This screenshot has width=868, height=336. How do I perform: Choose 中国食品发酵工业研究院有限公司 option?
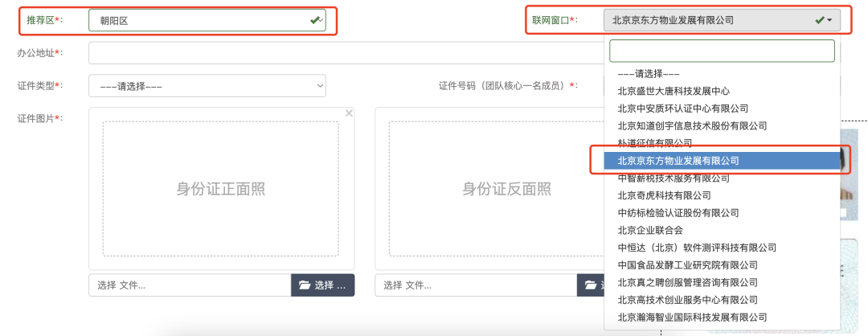(x=722, y=265)
